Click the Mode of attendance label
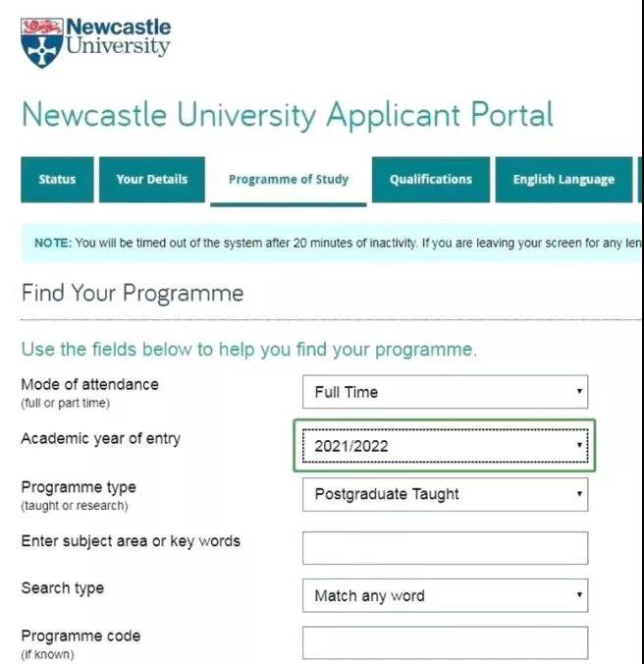Image resolution: width=644 pixels, height=664 pixels. (x=89, y=384)
